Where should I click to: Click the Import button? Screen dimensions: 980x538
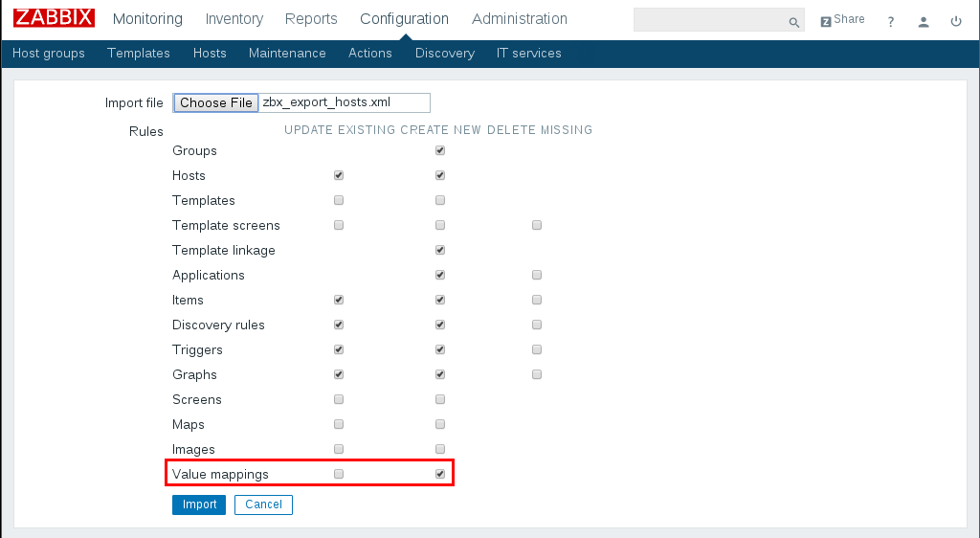pyautogui.click(x=199, y=504)
